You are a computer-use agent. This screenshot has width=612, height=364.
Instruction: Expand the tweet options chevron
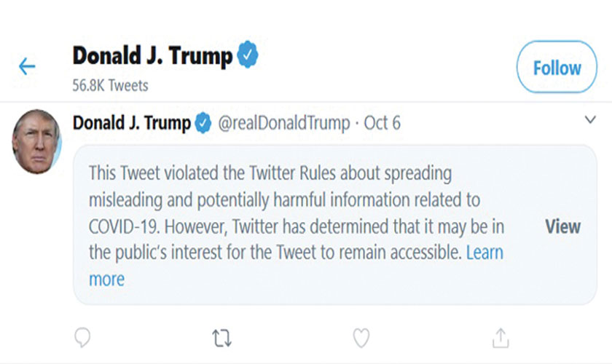tap(591, 120)
